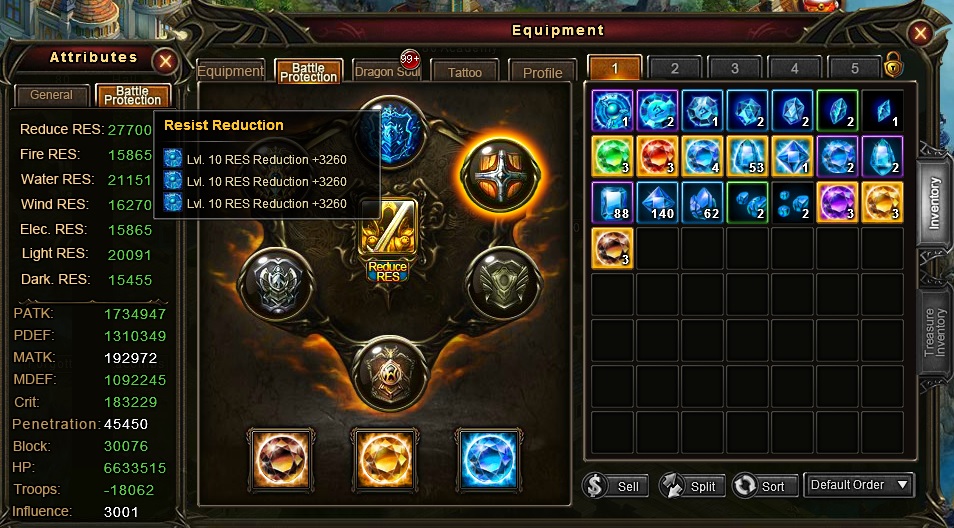
Task: Select the crystal stack of 140
Action: pyautogui.click(x=657, y=202)
